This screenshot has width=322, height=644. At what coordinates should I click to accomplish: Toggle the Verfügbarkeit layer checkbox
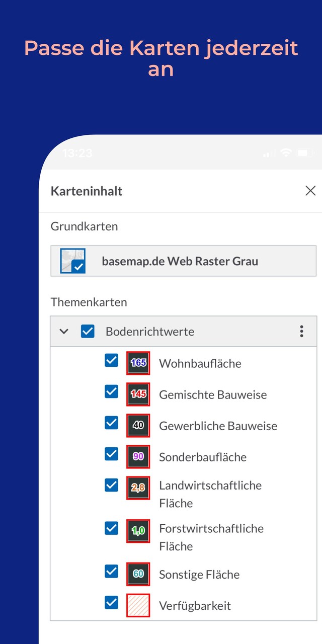pos(111,602)
